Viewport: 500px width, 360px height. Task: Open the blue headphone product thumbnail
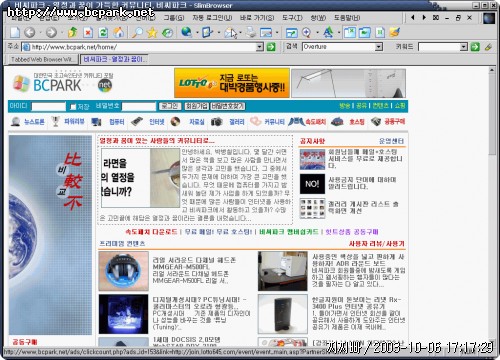(123, 271)
